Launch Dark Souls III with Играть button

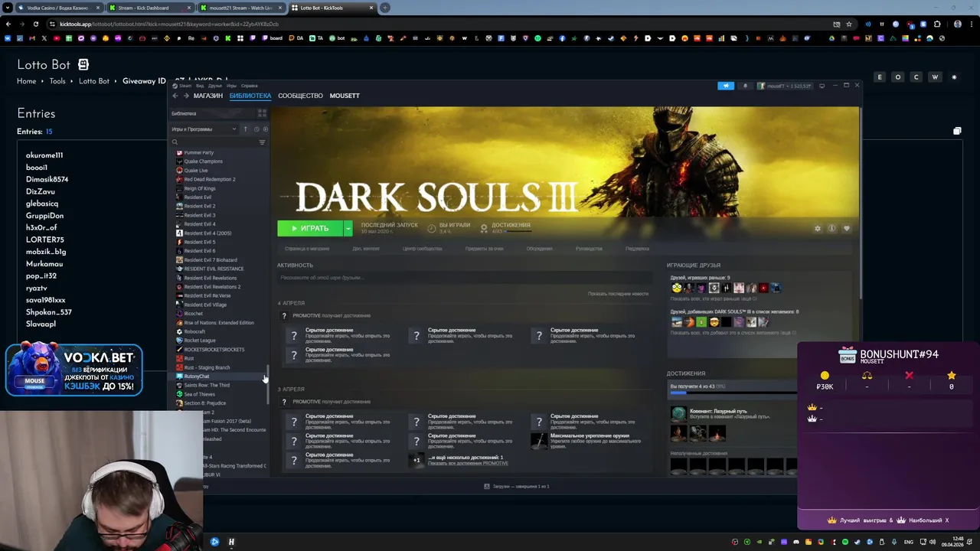pos(310,228)
